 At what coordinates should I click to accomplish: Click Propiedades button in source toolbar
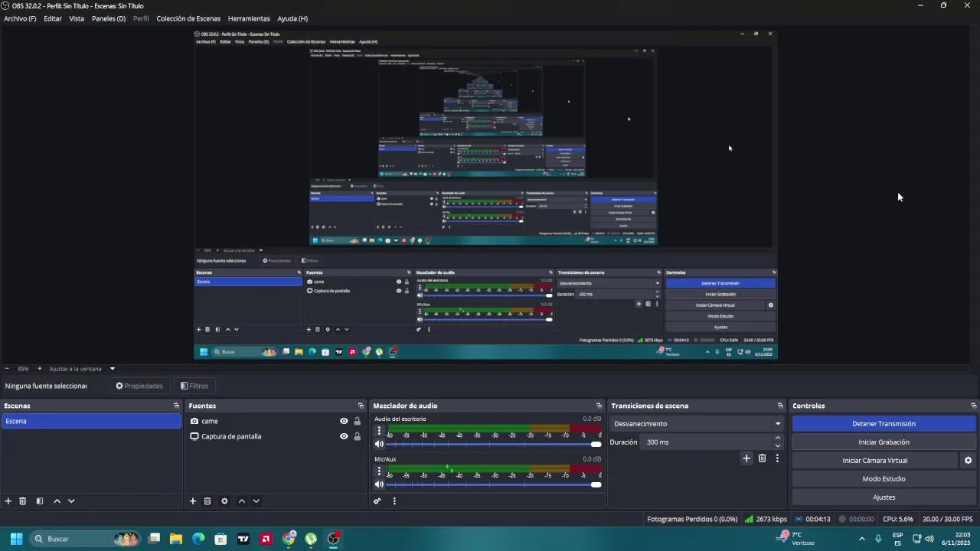coord(139,386)
